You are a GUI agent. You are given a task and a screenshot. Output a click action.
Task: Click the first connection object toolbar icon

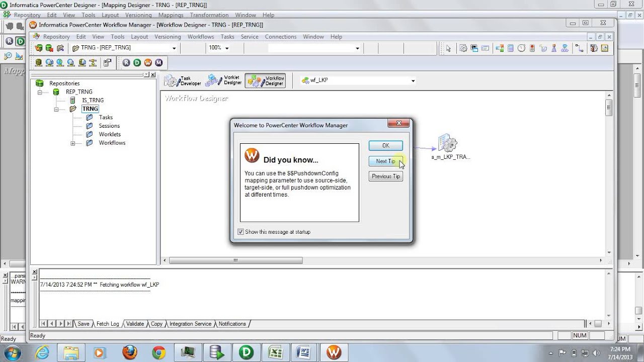point(39,62)
